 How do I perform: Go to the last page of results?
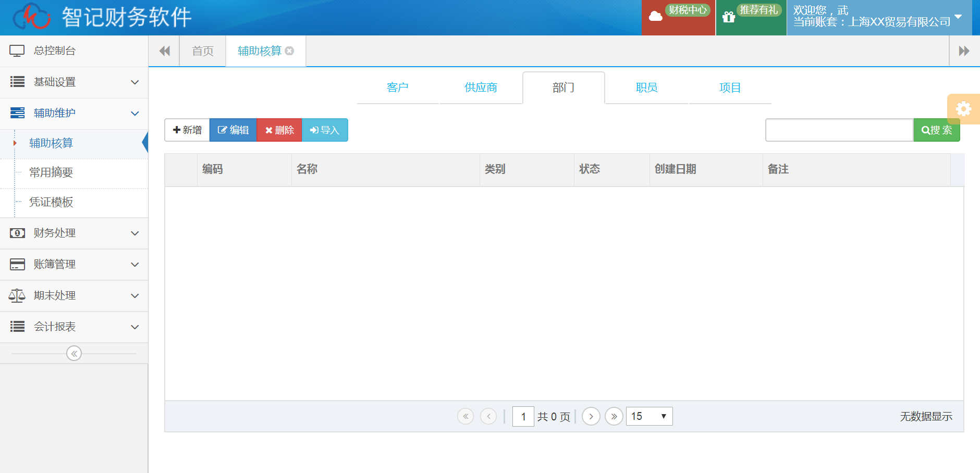point(614,417)
